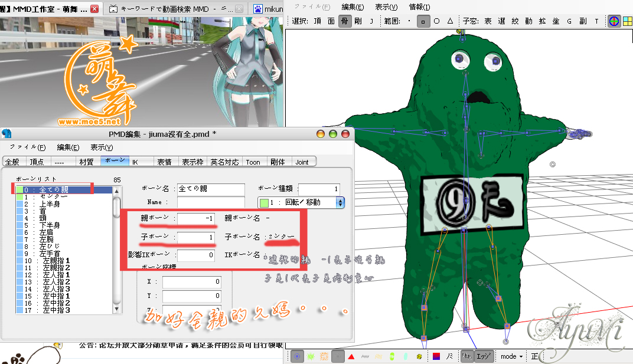633x364 pixels.
Task: Click the red triangle display icon
Action: pos(351,357)
